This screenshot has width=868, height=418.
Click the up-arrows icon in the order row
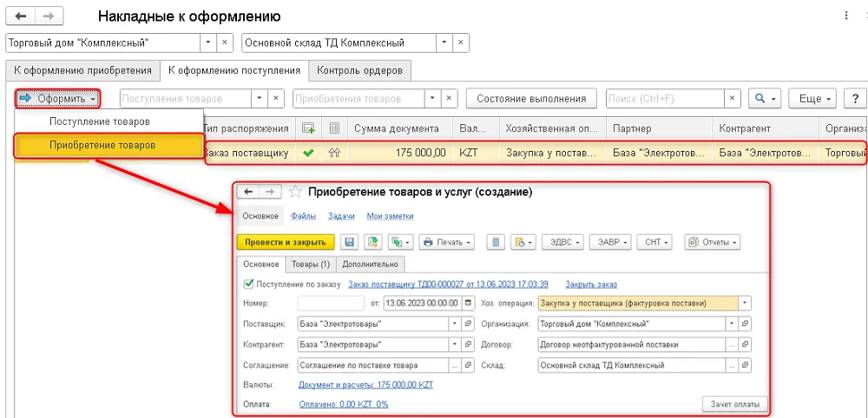coord(334,153)
